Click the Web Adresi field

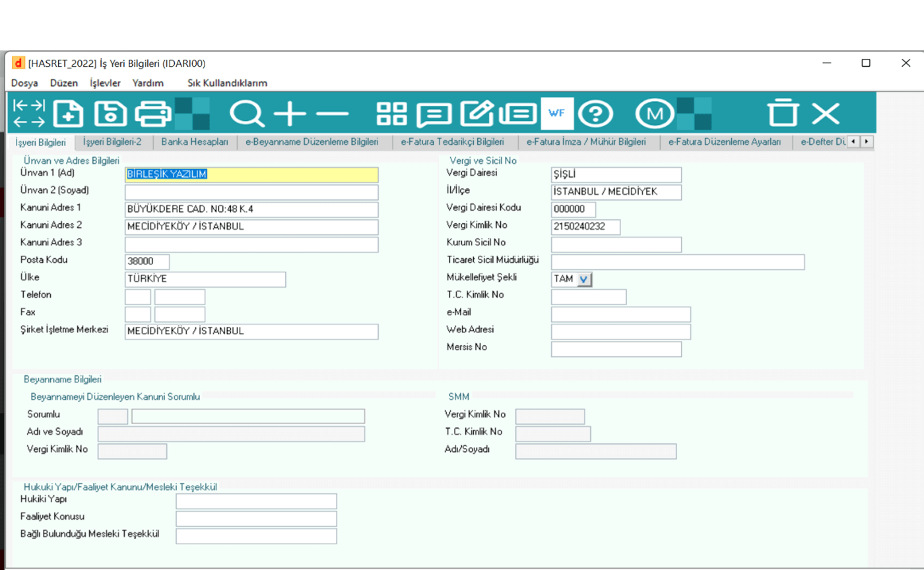621,332
